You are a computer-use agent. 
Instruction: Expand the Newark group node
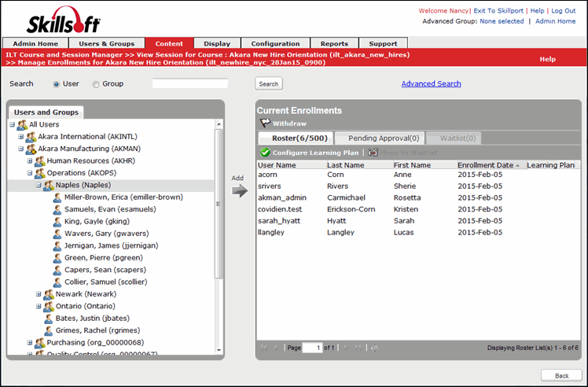[x=39, y=294]
